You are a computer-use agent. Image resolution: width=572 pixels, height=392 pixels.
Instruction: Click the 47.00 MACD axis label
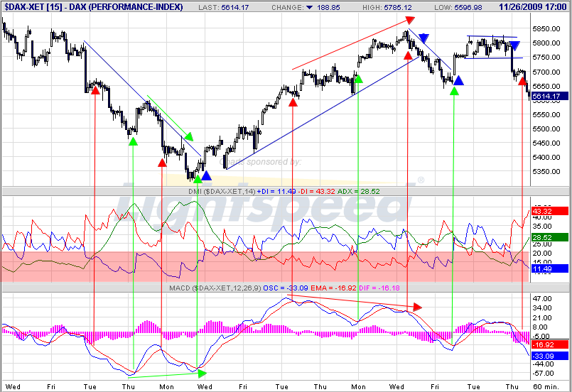(x=542, y=299)
